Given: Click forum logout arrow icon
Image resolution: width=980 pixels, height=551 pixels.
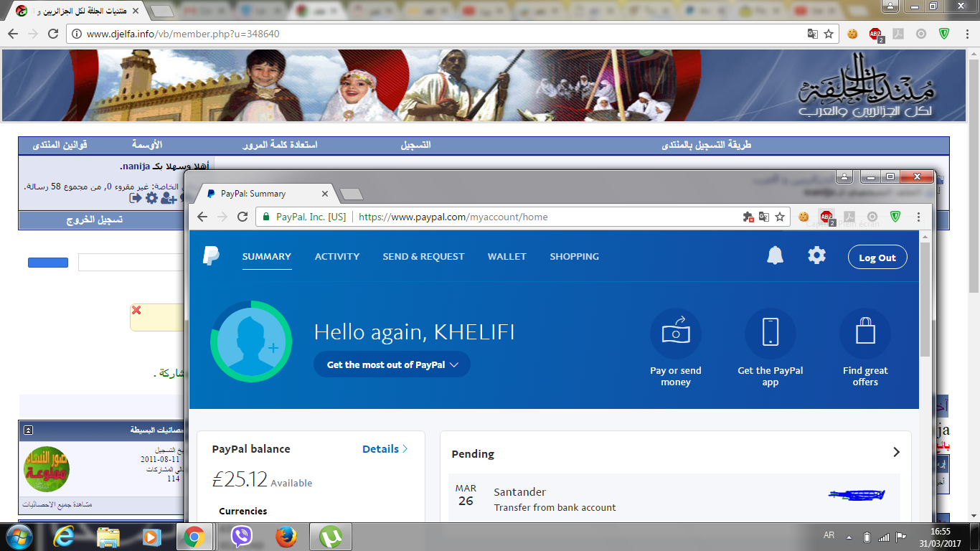Looking at the screenshot, I should [x=136, y=198].
